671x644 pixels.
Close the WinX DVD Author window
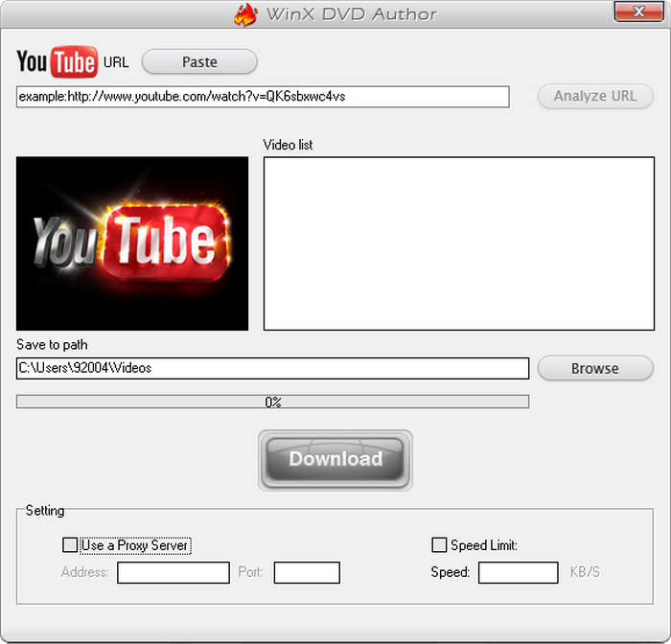[x=639, y=11]
